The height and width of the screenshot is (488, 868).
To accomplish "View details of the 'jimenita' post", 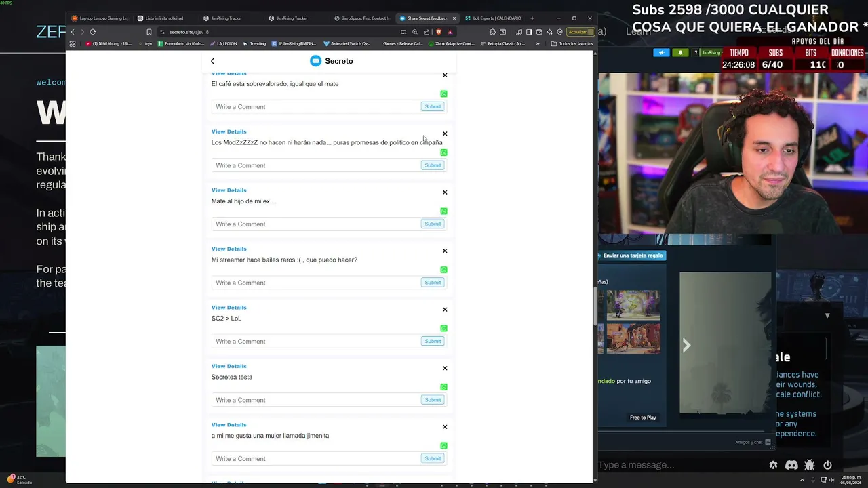I will click(229, 425).
